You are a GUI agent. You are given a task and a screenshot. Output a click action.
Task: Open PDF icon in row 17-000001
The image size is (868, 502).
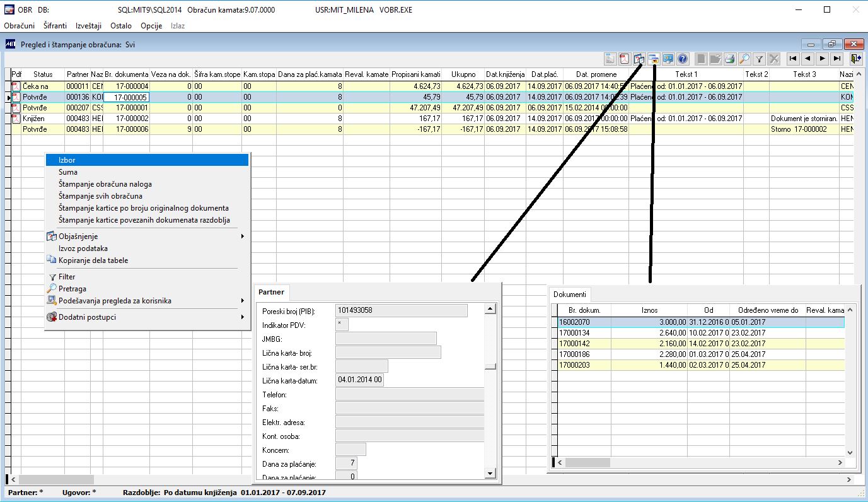pyautogui.click(x=16, y=108)
